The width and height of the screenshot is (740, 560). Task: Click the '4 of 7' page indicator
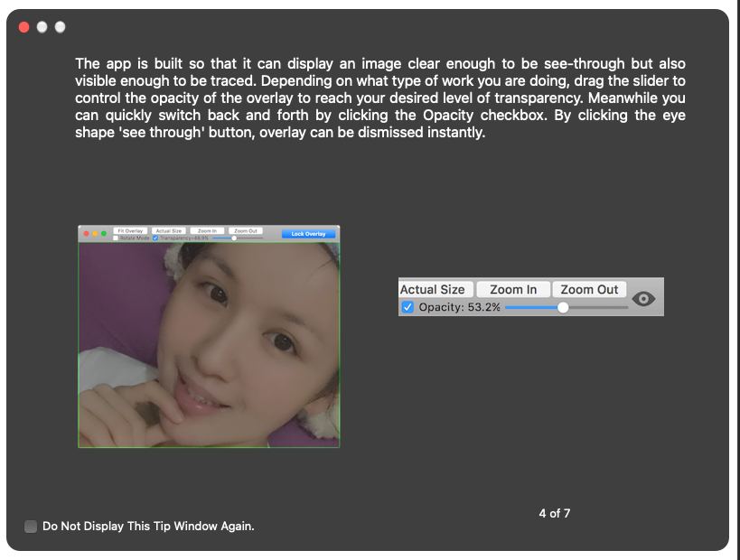click(554, 513)
